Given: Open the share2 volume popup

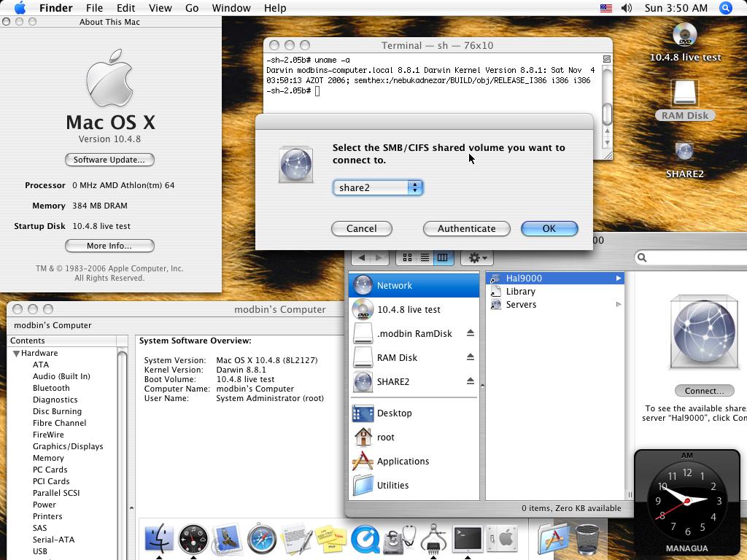Looking at the screenshot, I should click(377, 187).
